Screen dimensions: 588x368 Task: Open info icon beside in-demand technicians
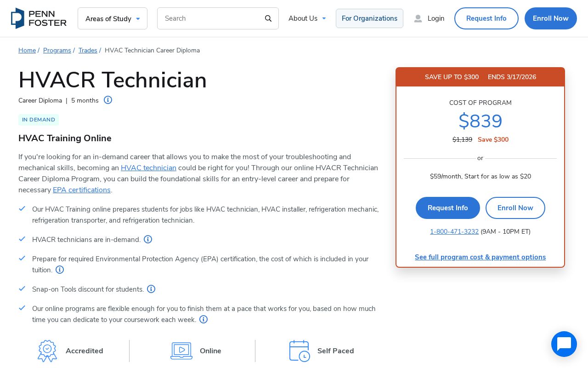point(148,239)
